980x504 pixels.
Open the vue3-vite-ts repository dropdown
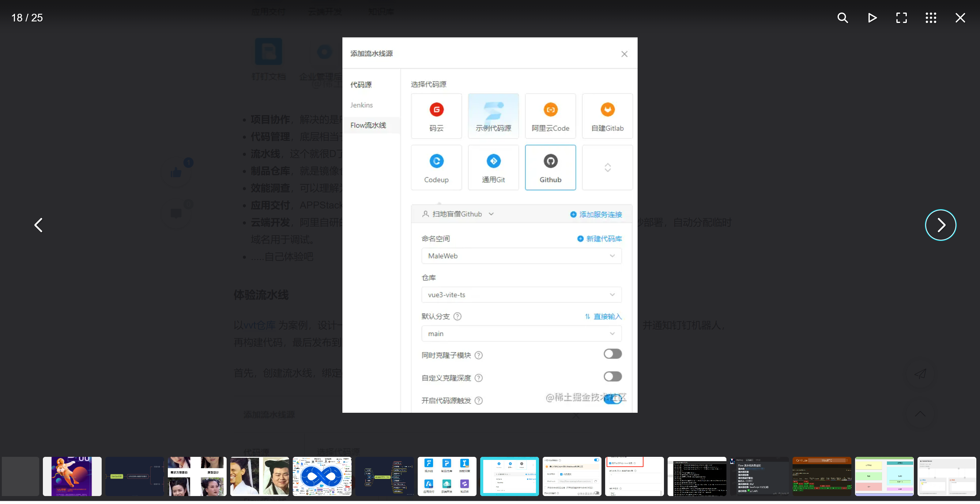pos(521,295)
